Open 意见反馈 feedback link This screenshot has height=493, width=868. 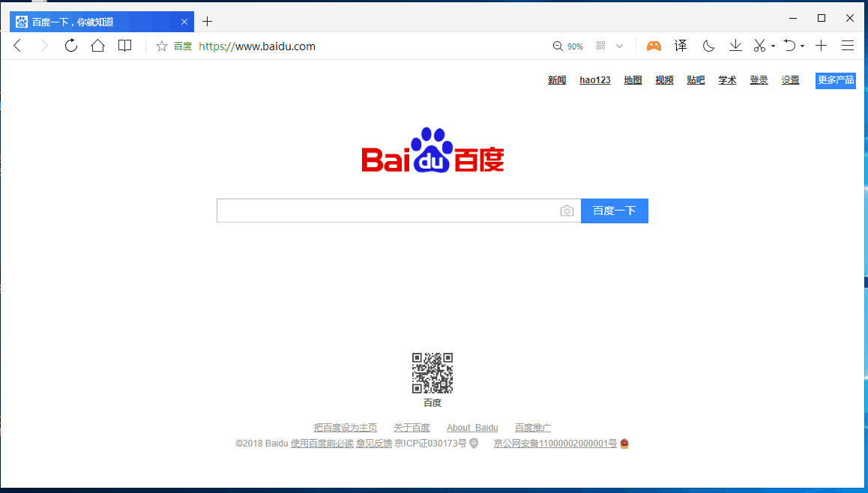click(374, 444)
